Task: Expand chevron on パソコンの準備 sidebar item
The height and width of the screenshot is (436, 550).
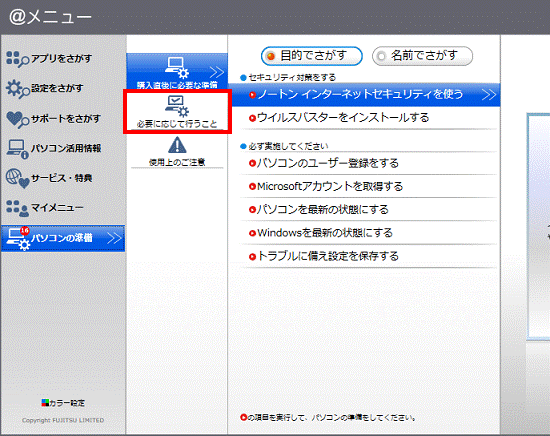Action: 114,239
